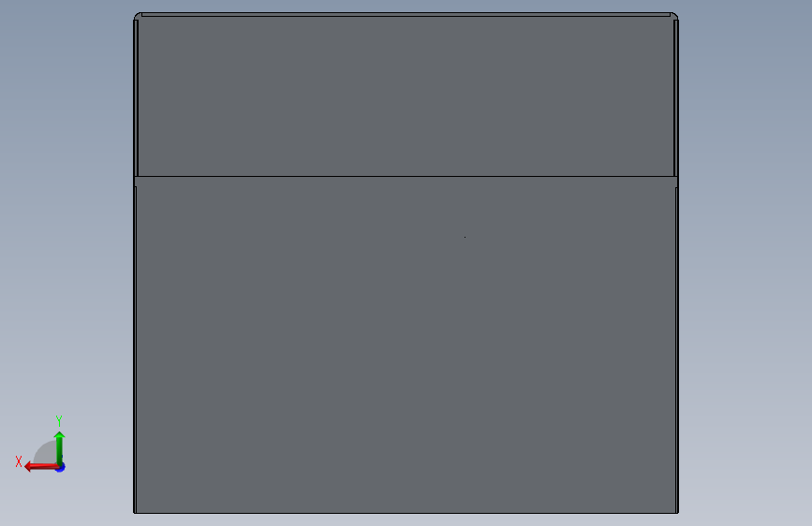Select the narrow left side strip, upper section
This screenshot has height=526, width=812.
click(x=136, y=98)
